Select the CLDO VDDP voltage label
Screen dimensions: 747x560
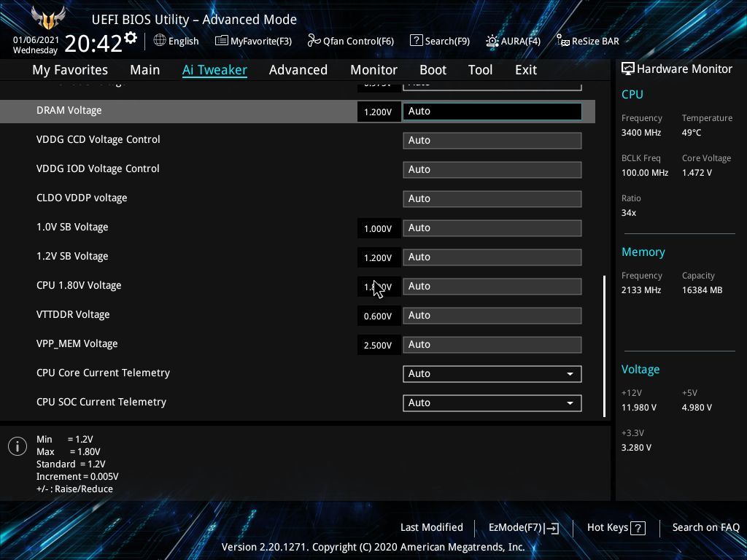click(x=82, y=198)
